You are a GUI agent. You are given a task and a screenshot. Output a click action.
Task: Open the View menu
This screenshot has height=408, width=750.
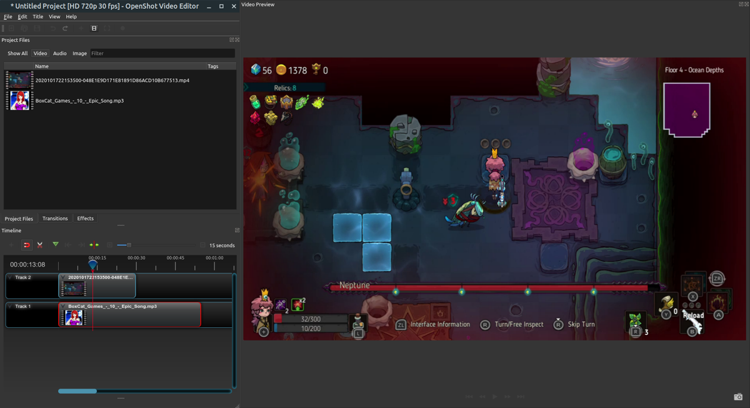pos(55,17)
